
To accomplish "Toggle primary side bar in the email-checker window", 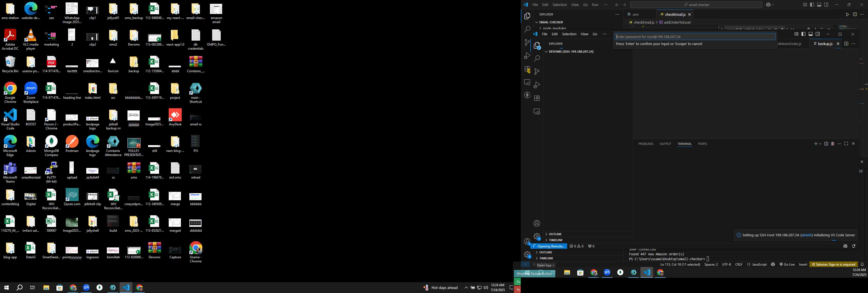I will (x=812, y=5).
